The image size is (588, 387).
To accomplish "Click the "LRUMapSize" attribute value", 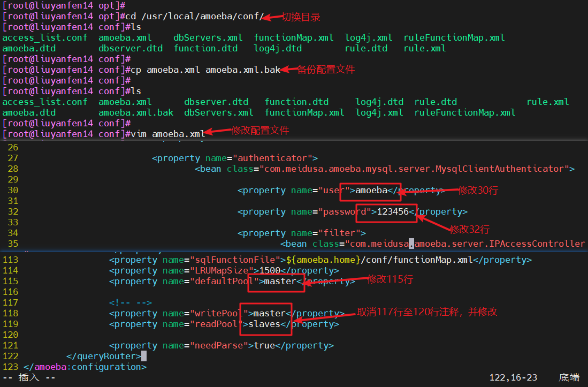I will 222,270.
